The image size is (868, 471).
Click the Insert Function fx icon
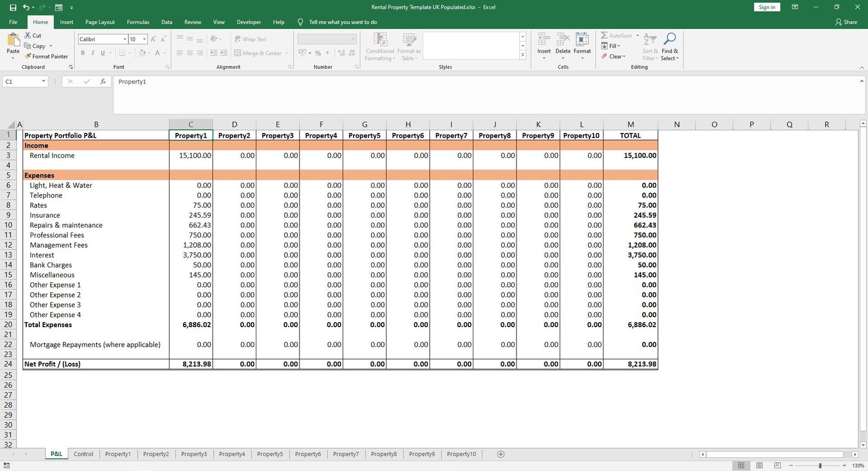pyautogui.click(x=103, y=82)
